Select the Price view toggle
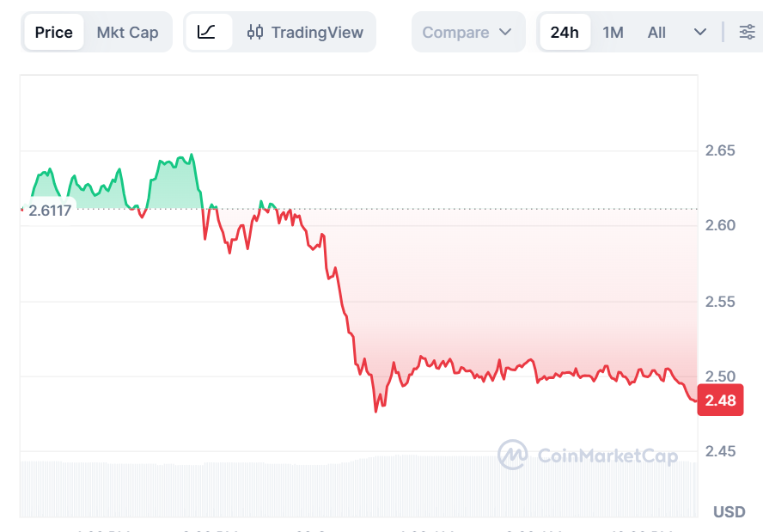The height and width of the screenshot is (532, 763). (x=53, y=33)
